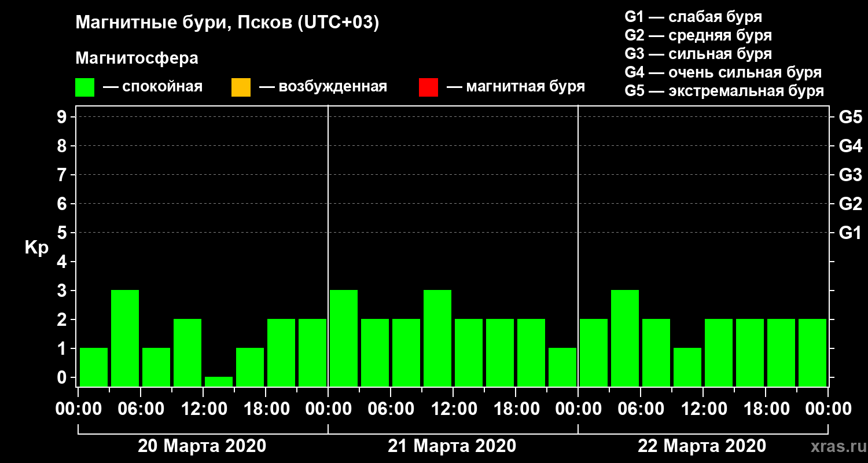The width and height of the screenshot is (868, 463).
Task: Click the 'G1' right-axis label beside the Kp 5 gridline
Action: point(851,233)
